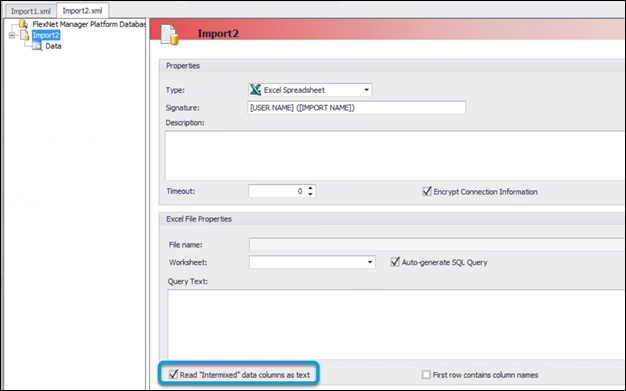
Task: Click the Signature input field
Action: pyautogui.click(x=357, y=107)
